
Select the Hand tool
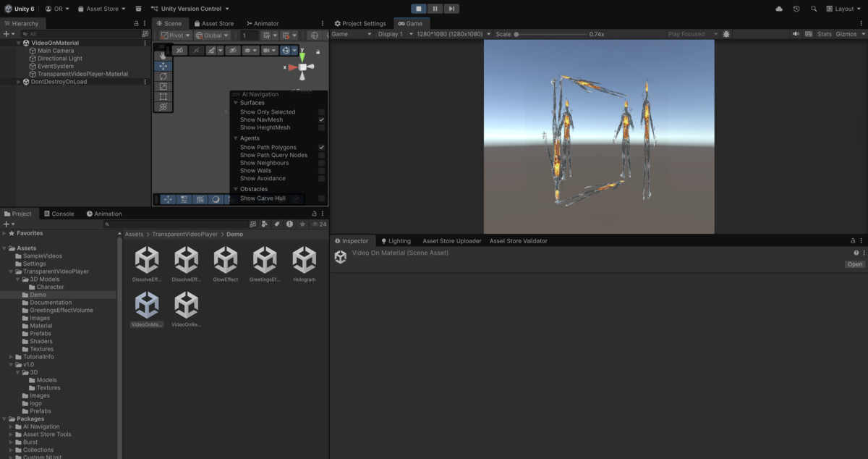click(x=163, y=55)
